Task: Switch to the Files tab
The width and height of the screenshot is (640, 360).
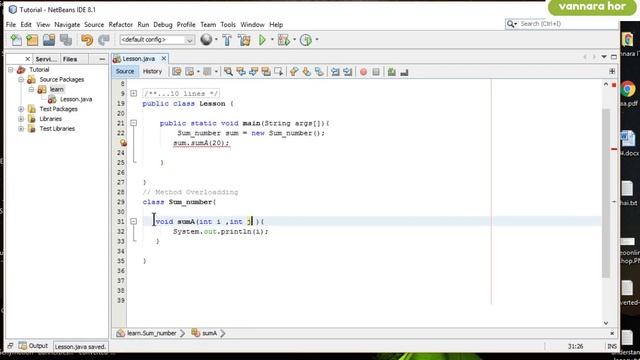Action: click(70, 59)
